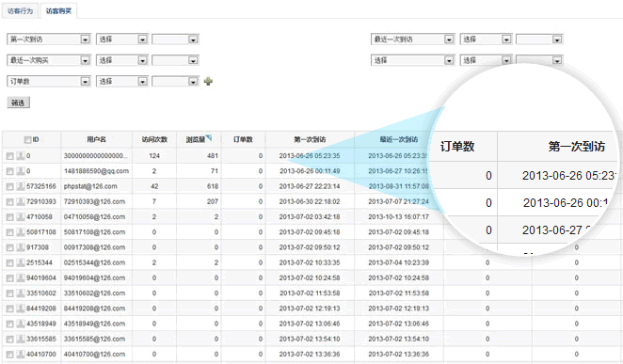The image size is (623, 364).
Task: Click the first-visit date 2013-07-02 03:42:18
Action: pyautogui.click(x=310, y=216)
